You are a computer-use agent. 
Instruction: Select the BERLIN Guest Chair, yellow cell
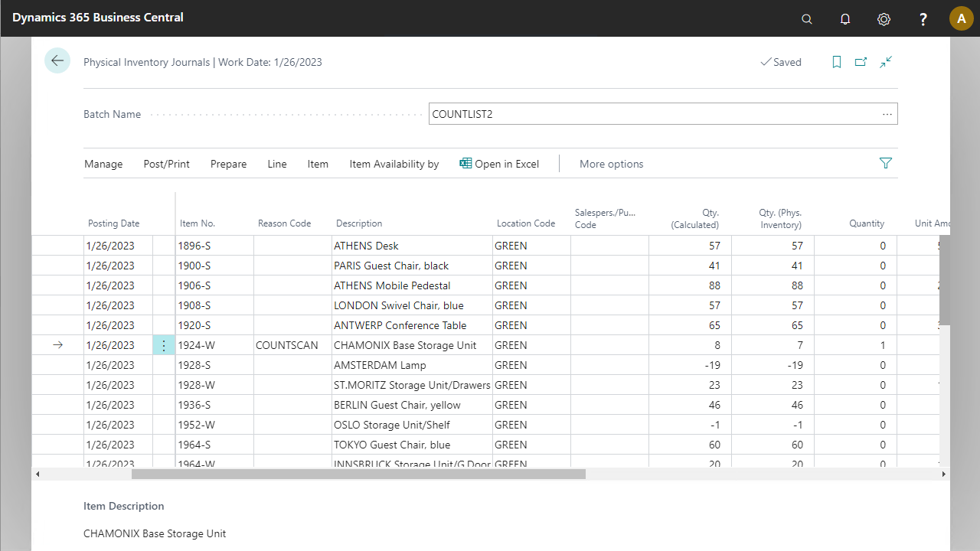click(412, 405)
